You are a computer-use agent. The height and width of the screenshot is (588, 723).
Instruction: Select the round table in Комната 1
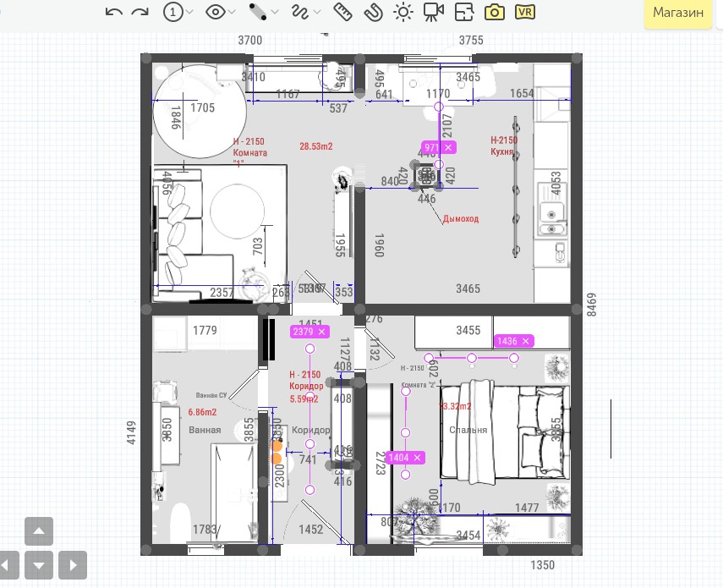[x=200, y=111]
